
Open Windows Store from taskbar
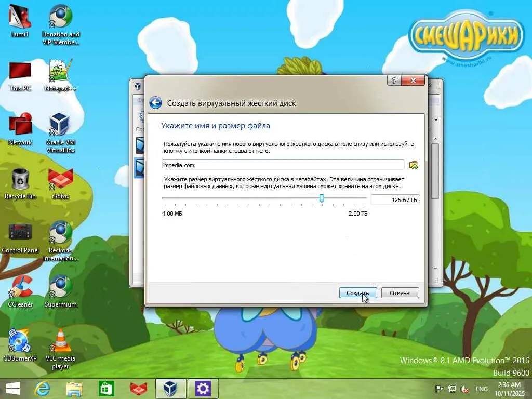pos(106,389)
